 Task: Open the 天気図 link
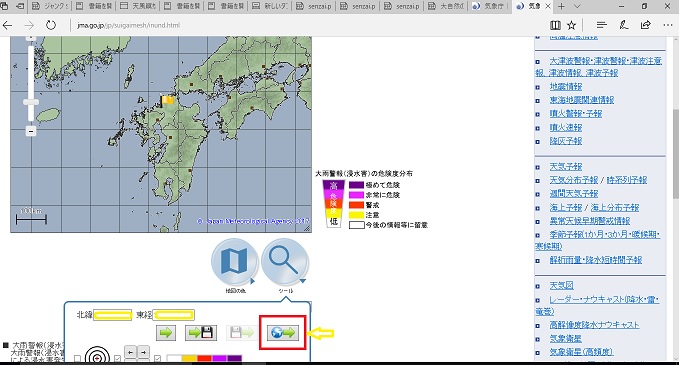click(x=562, y=285)
